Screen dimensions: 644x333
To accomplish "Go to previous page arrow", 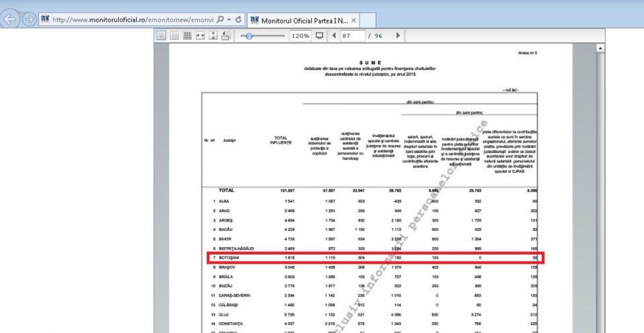I will [334, 35].
